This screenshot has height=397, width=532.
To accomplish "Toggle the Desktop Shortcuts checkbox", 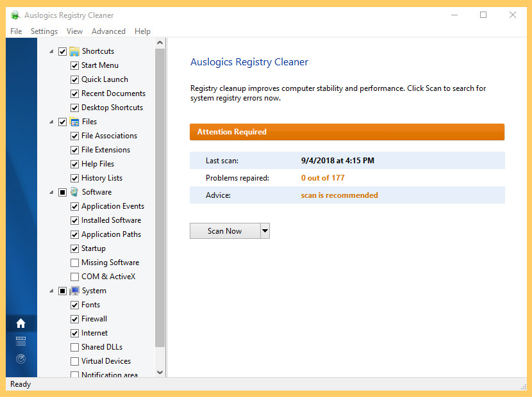I will pos(74,108).
